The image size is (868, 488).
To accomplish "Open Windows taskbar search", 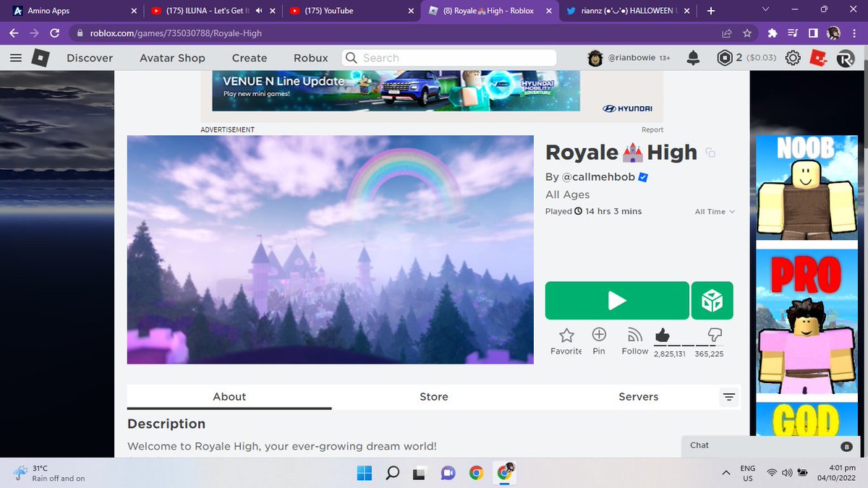I will pos(392,474).
